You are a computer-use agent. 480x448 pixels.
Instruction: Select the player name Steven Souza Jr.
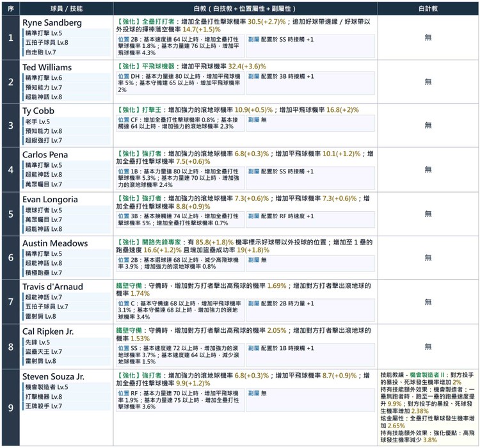(53, 376)
